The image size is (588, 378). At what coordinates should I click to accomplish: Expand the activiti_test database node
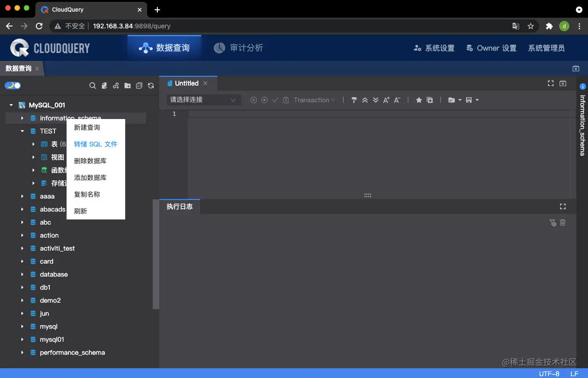tap(22, 248)
